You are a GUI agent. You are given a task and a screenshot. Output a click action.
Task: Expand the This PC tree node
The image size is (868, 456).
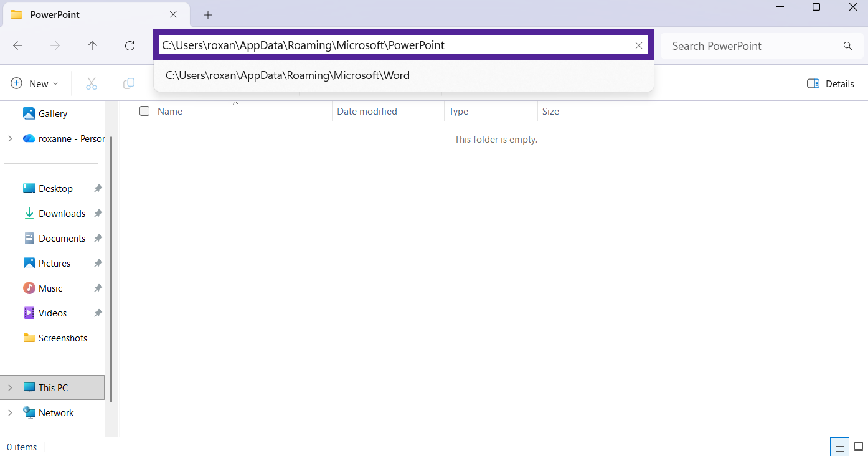9,387
